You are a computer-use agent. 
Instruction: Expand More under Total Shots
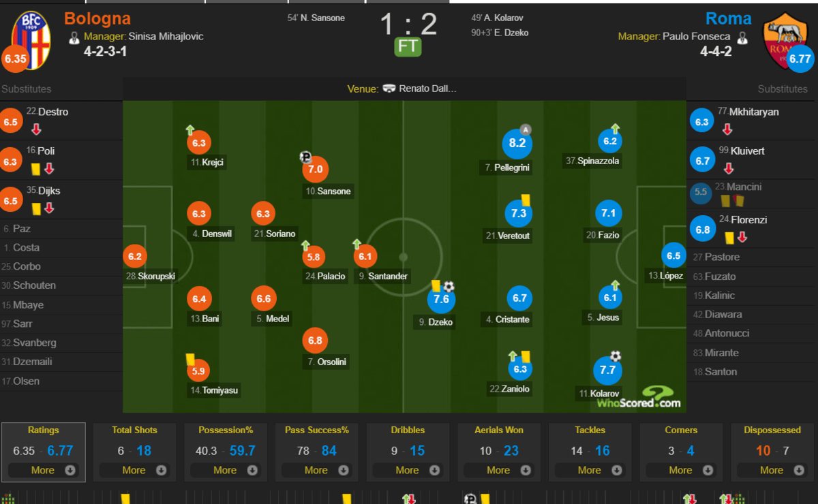pyautogui.click(x=134, y=470)
